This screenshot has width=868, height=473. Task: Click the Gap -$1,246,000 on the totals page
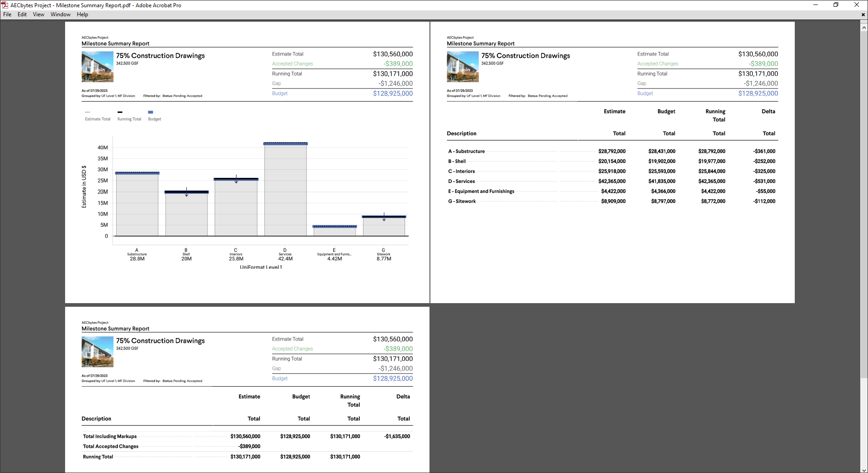pyautogui.click(x=396, y=369)
